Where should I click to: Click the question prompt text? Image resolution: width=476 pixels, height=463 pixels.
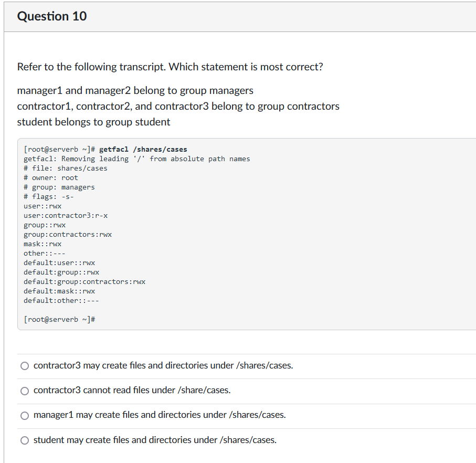pyautogui.click(x=170, y=67)
